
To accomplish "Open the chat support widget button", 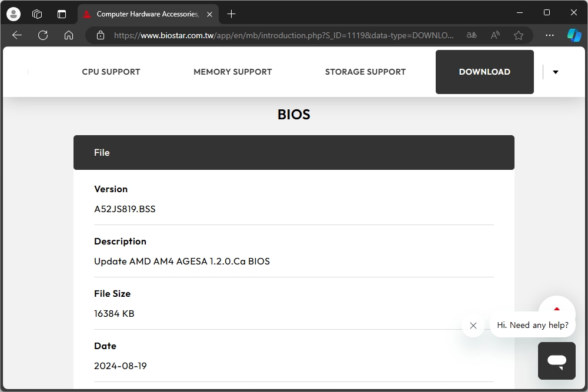I will (x=556, y=361).
